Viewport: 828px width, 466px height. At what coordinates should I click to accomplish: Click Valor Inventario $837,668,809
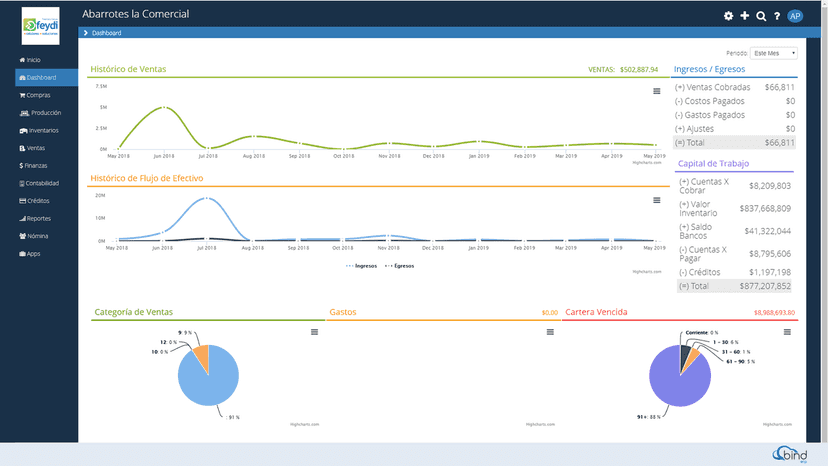coord(765,209)
